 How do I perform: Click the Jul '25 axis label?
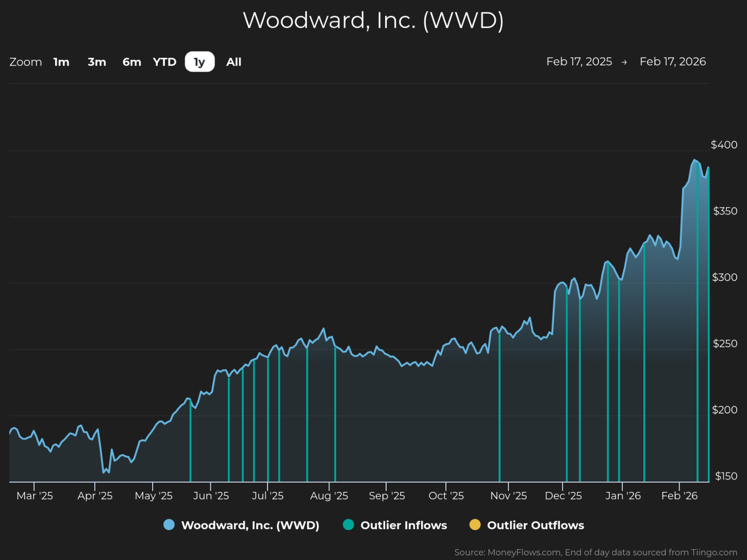268,496
